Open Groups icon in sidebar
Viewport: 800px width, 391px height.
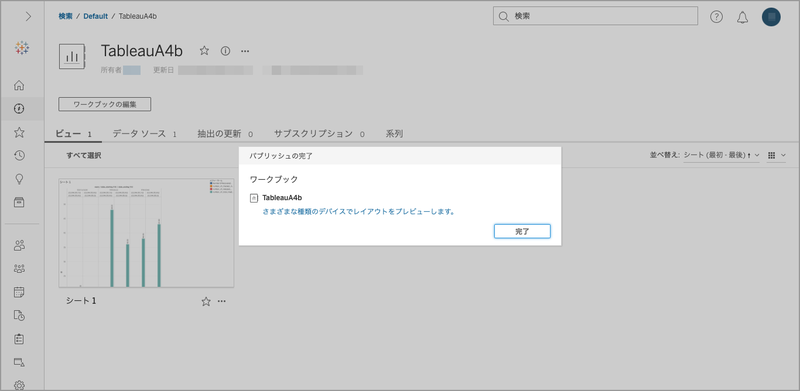[x=19, y=268]
